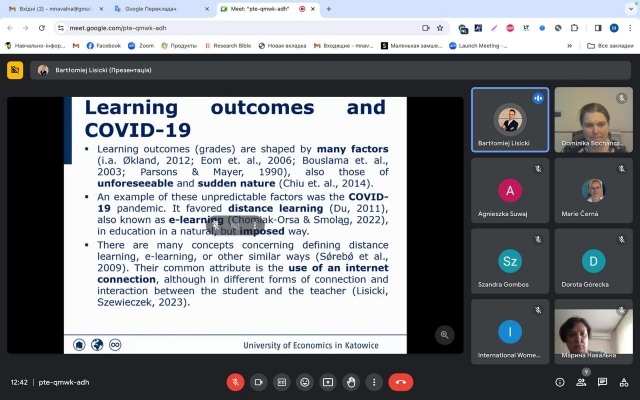The image size is (640, 400).
Task: Show the participants people panel
Action: pyautogui.click(x=581, y=382)
